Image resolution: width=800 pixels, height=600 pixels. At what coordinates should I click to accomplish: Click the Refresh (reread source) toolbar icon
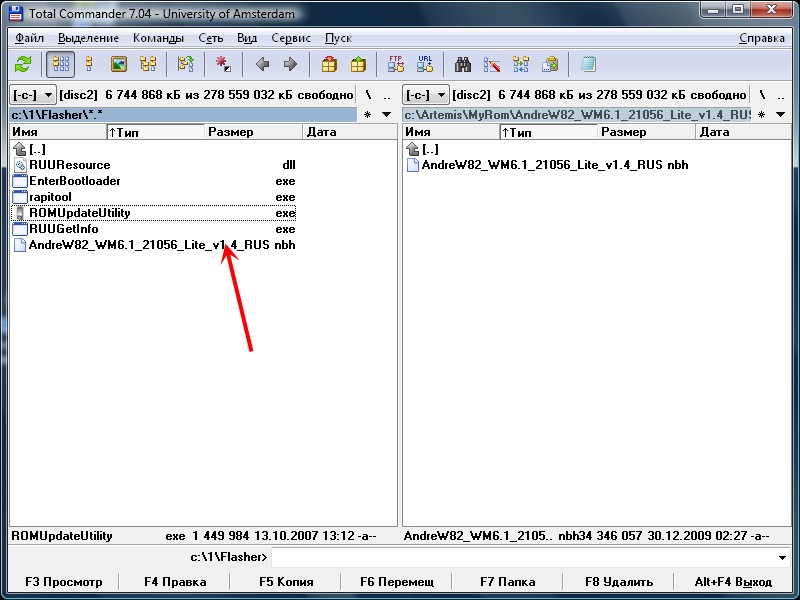point(23,64)
